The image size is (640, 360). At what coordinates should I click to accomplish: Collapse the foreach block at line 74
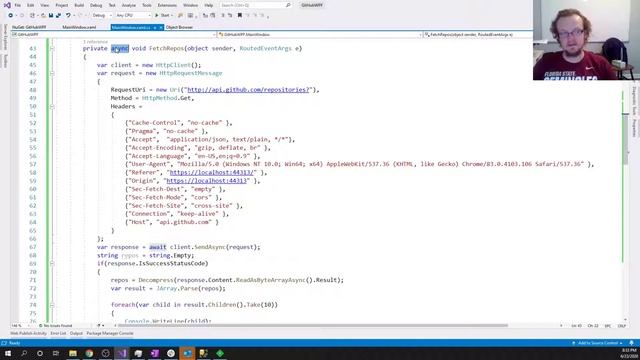(52, 305)
